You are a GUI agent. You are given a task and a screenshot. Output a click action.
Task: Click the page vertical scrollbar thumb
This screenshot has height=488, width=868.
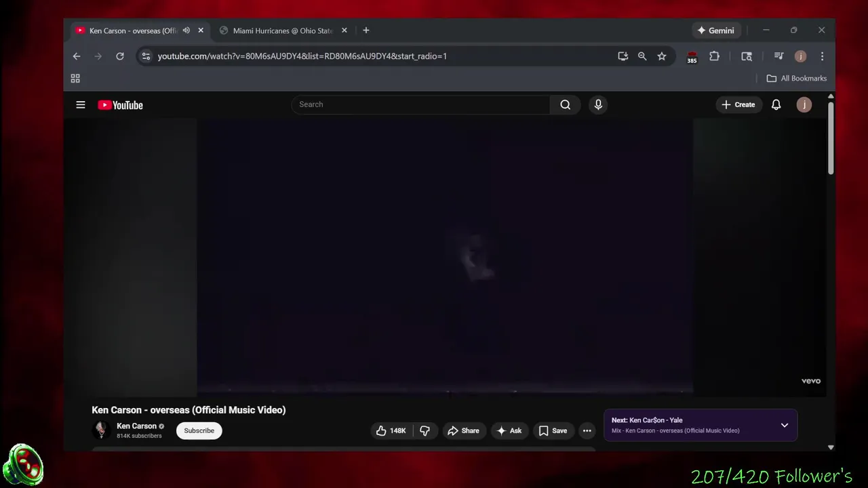coord(831,139)
